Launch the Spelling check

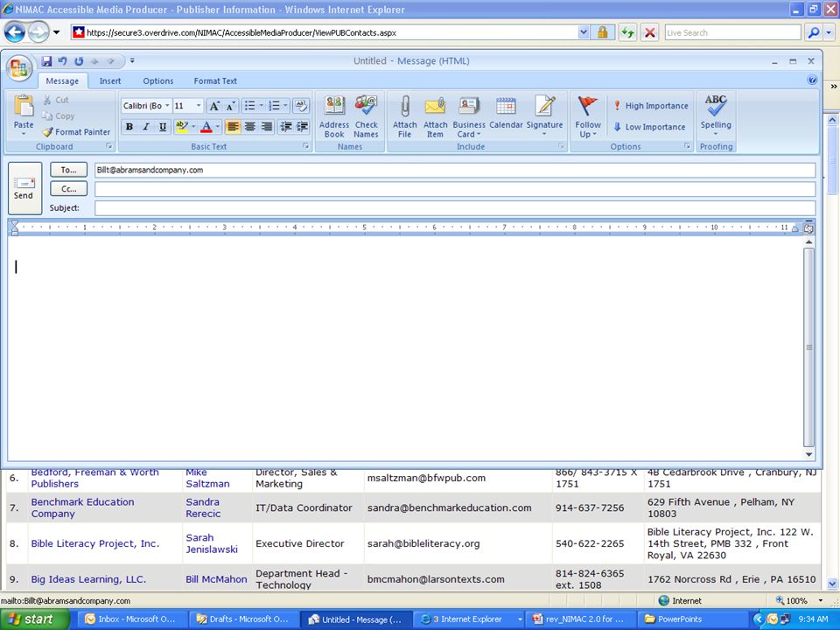(716, 114)
